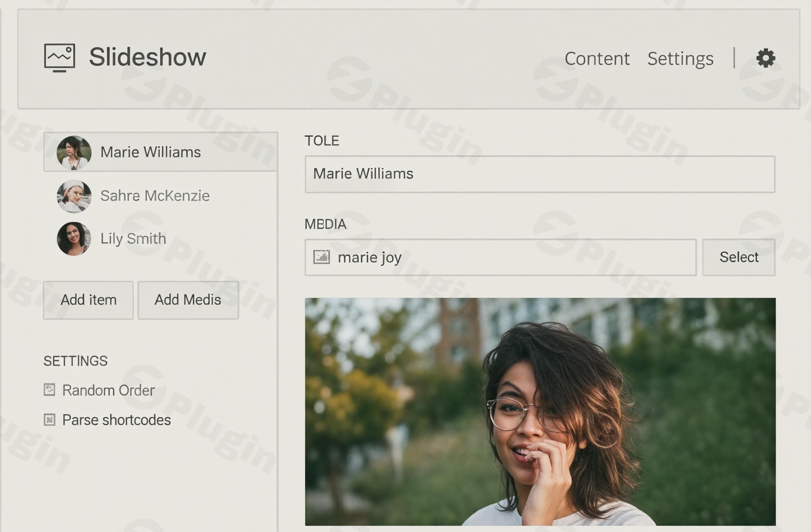
Task: Click the Add Medis button
Action: pos(188,300)
